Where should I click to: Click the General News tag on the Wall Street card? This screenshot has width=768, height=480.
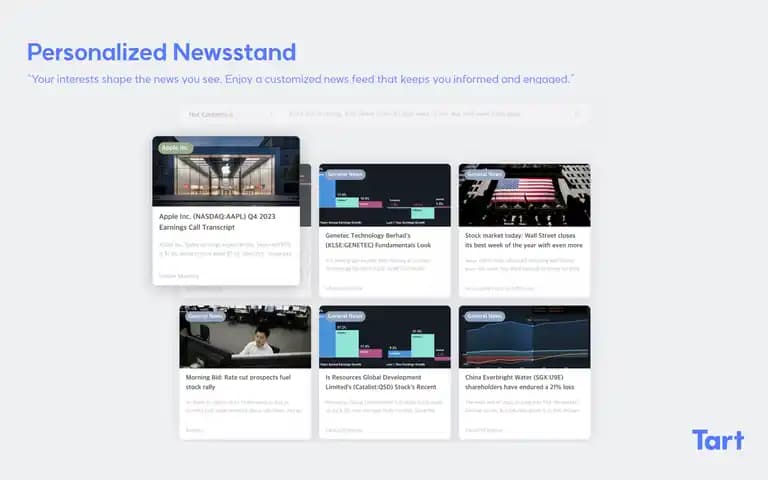coord(484,174)
